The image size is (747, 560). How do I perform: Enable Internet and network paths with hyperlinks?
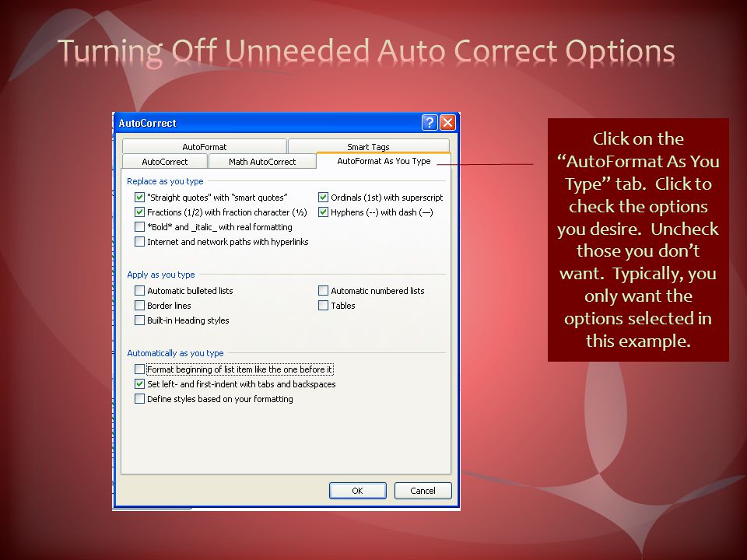[139, 241]
